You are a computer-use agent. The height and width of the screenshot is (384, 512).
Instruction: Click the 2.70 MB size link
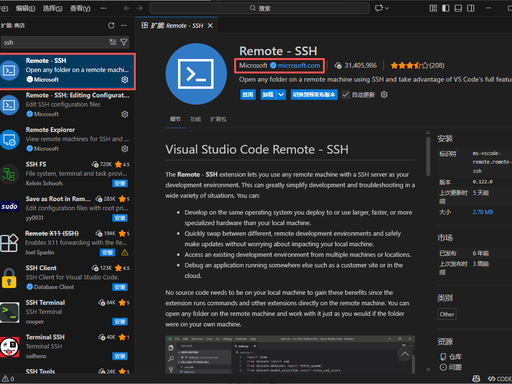(x=482, y=212)
